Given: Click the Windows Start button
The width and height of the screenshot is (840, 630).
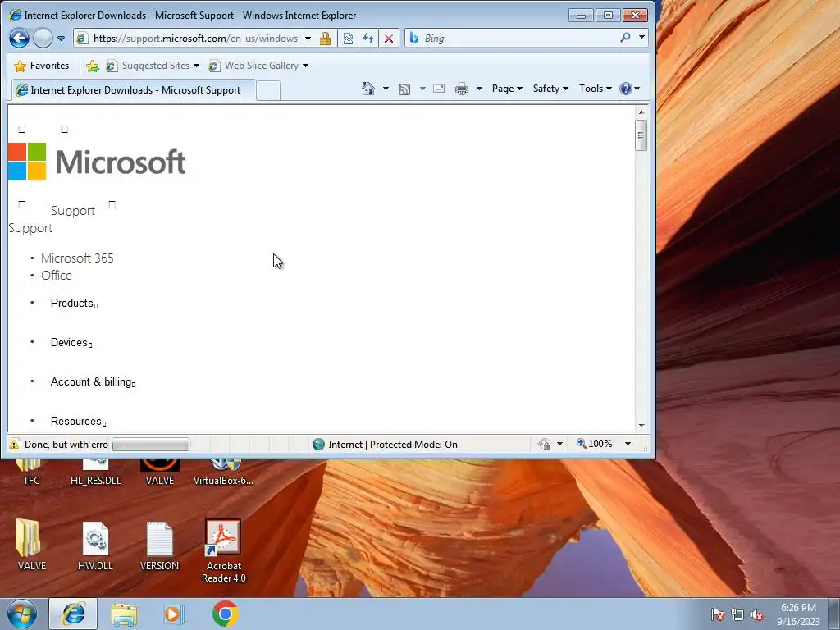Looking at the screenshot, I should click(x=22, y=614).
